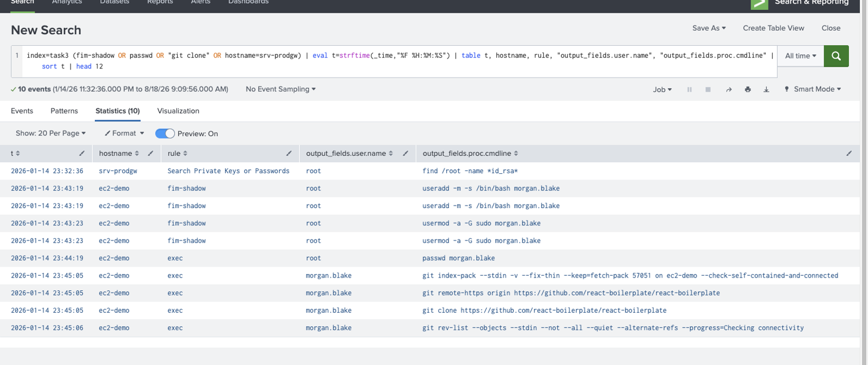Sort by output_fields.proc.cmdline arrows
Screen dimensions: 868x365
[516, 154]
